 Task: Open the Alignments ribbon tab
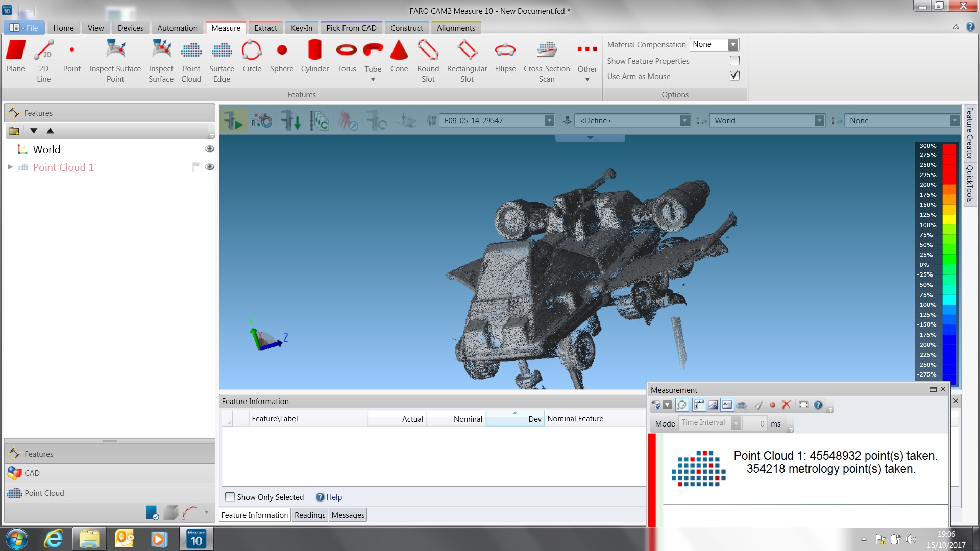tap(456, 28)
